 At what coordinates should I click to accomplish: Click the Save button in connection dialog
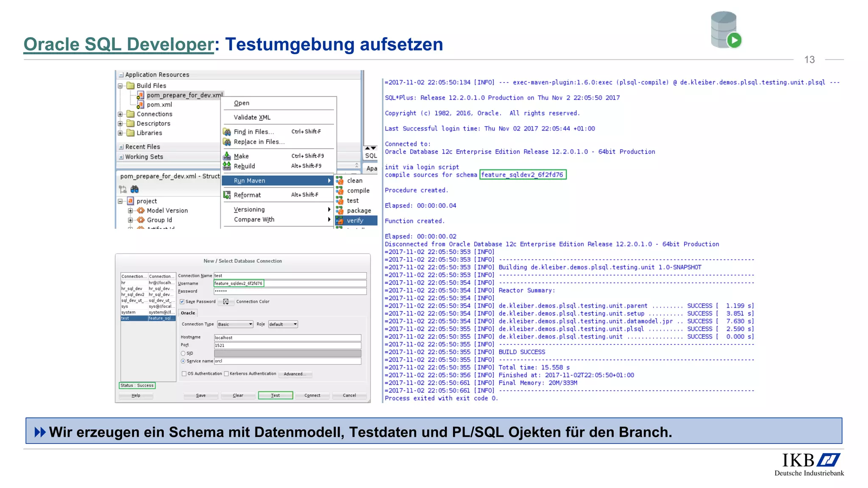(201, 395)
